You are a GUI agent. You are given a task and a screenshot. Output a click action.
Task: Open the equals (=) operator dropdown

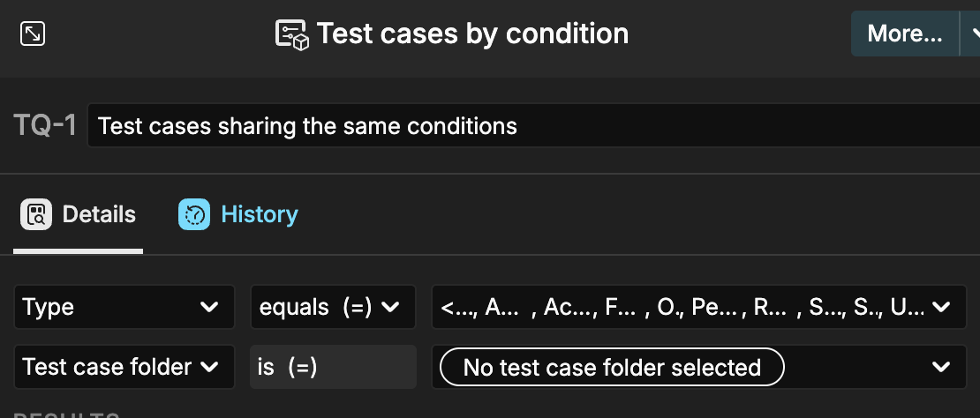327,307
